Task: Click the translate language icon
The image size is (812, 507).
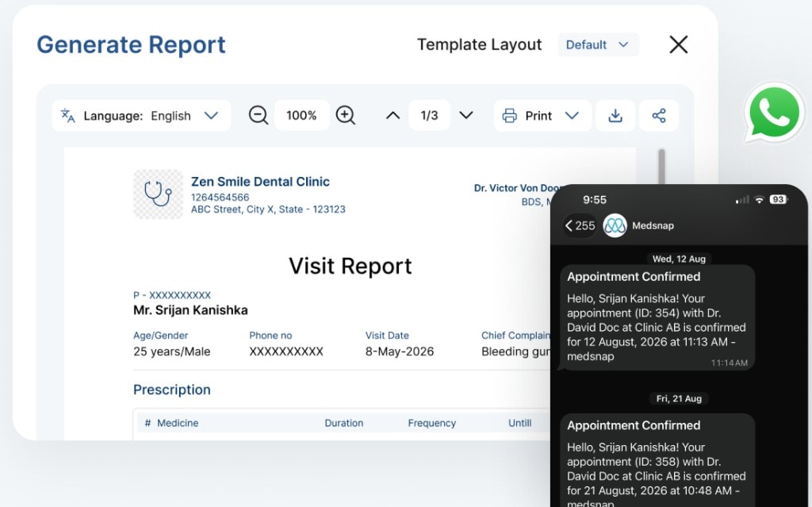Action: point(68,116)
